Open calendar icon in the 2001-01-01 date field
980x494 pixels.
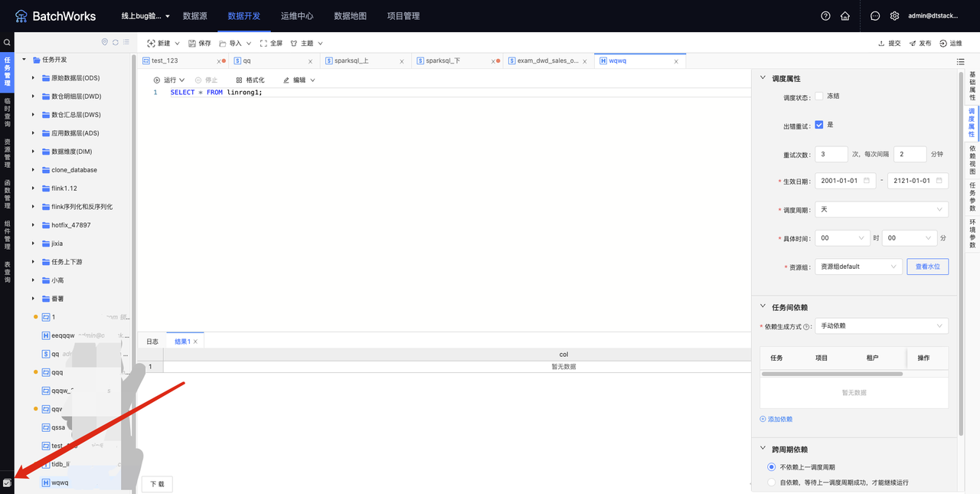(x=867, y=181)
